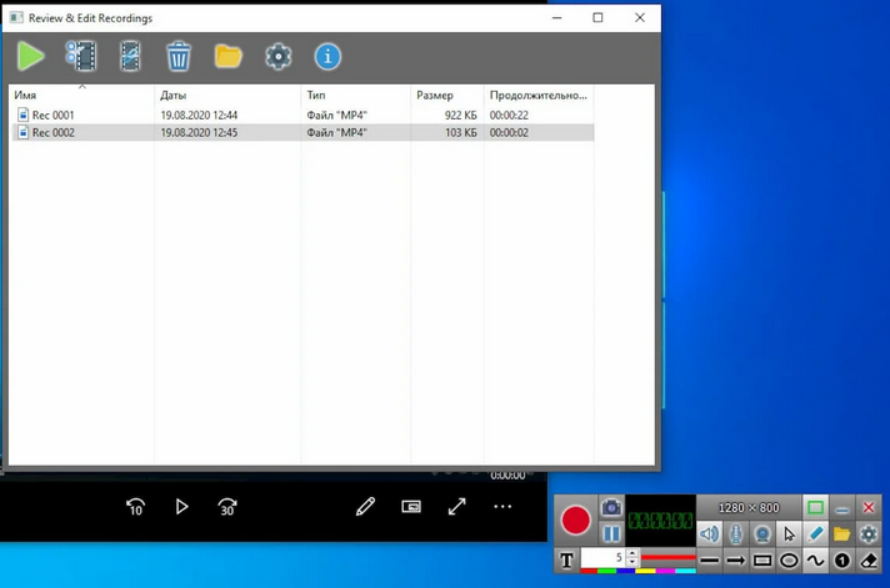Toggle system speaker audio recording
This screenshot has width=890, height=588.
710,534
